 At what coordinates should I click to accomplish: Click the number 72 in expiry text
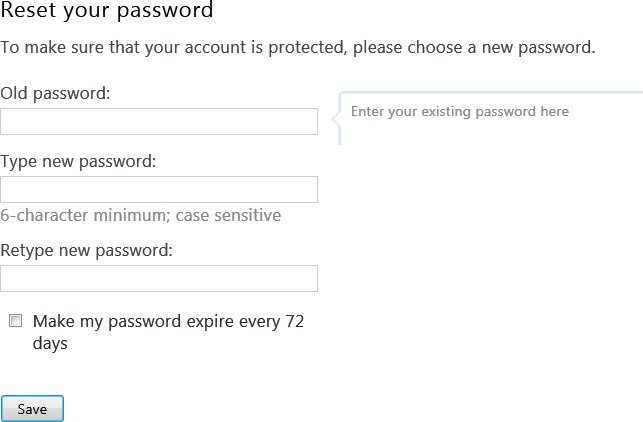tap(294, 322)
